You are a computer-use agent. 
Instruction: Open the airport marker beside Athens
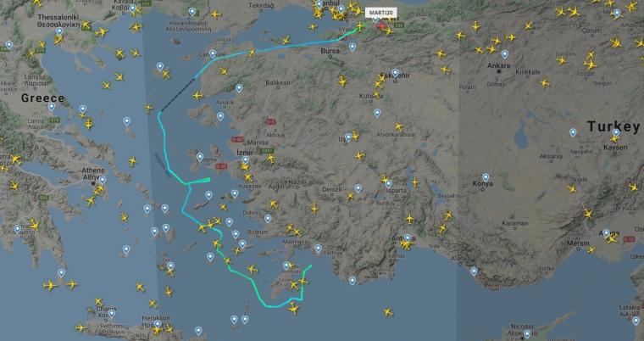pos(103,180)
